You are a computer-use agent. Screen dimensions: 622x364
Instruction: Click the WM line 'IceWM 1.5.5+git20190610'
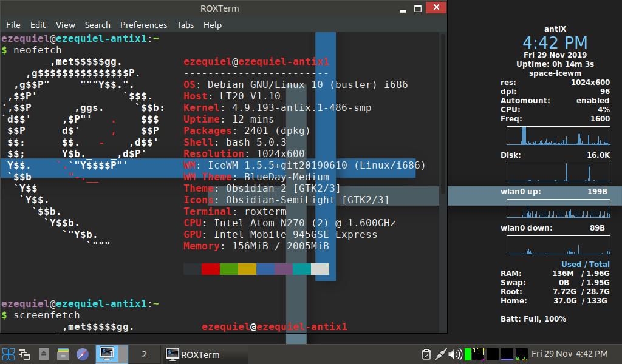[x=304, y=165]
